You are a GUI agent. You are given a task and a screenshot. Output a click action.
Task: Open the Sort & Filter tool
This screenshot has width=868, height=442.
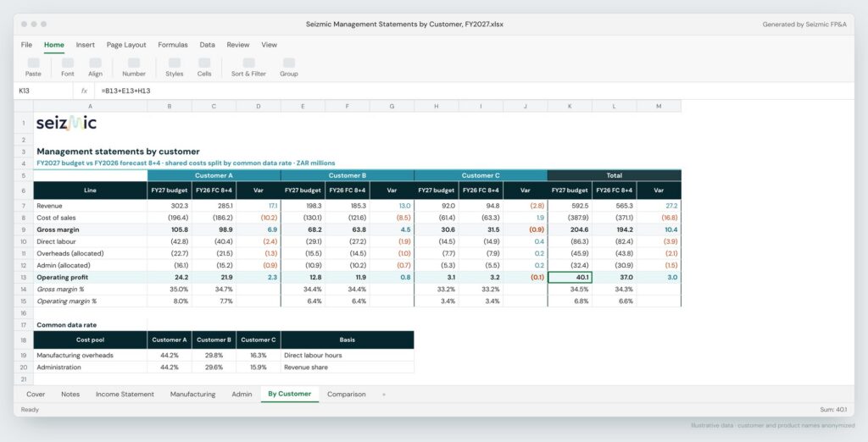(x=248, y=68)
